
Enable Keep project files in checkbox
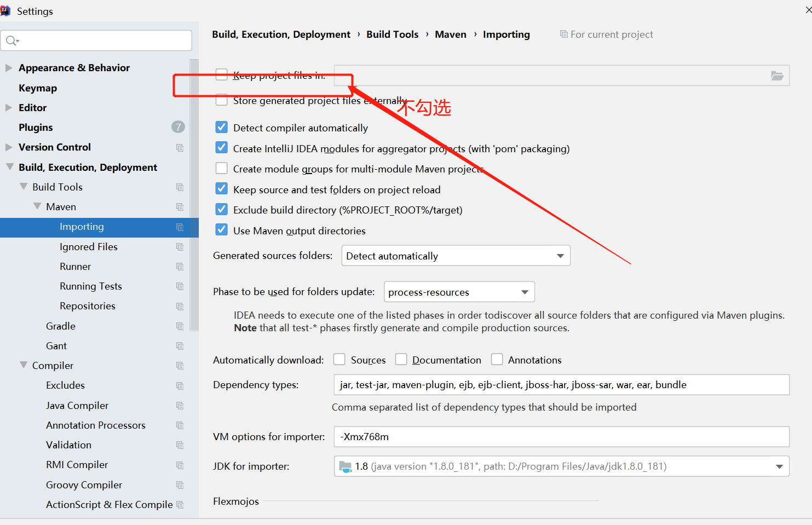point(222,75)
